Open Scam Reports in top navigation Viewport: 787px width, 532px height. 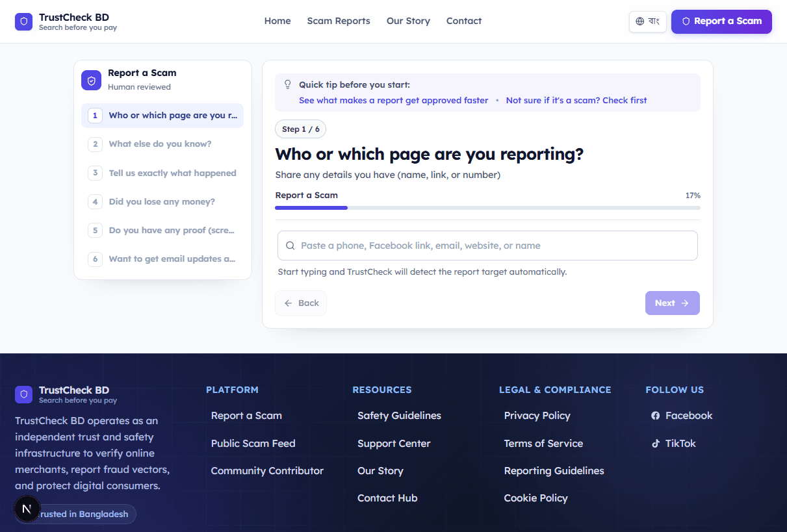click(x=339, y=21)
